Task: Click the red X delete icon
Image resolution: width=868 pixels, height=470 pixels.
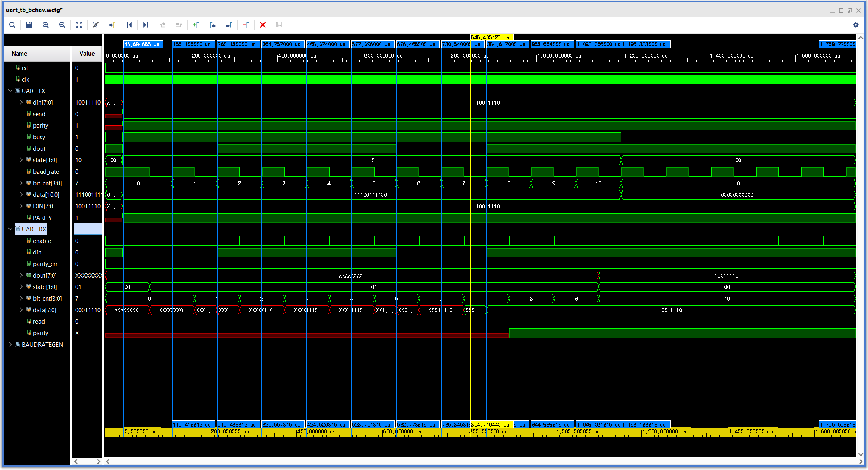Action: coord(263,25)
